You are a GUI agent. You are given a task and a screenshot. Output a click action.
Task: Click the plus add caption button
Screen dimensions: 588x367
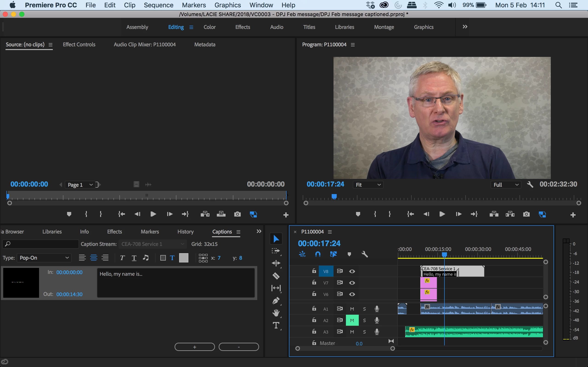point(194,347)
